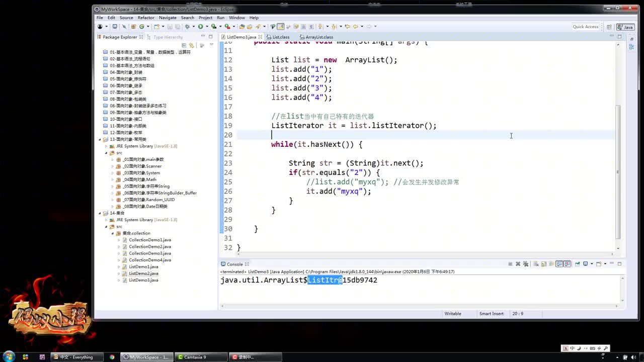Select the 10-面向对象-接口 project
The image size is (644, 362).
pos(126,119)
